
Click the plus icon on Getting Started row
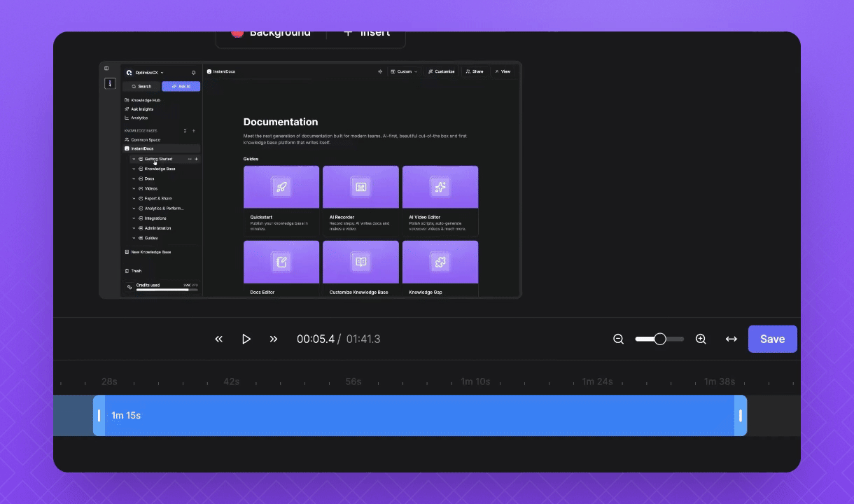point(196,159)
